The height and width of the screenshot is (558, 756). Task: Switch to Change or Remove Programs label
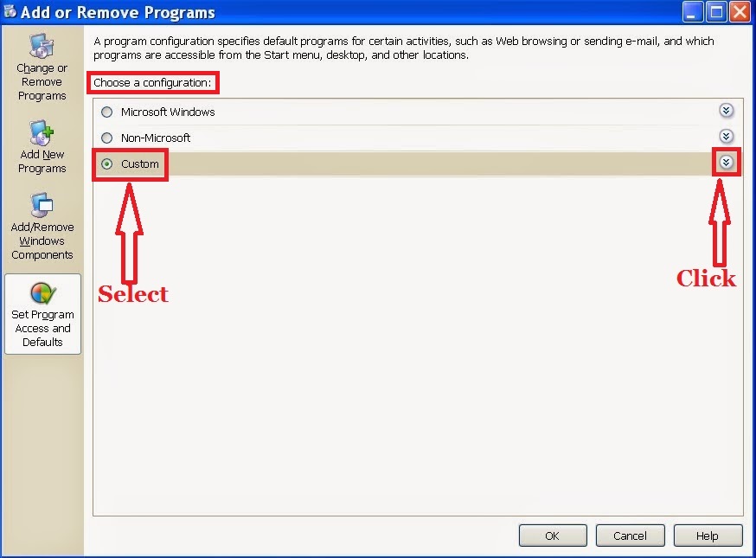42,82
